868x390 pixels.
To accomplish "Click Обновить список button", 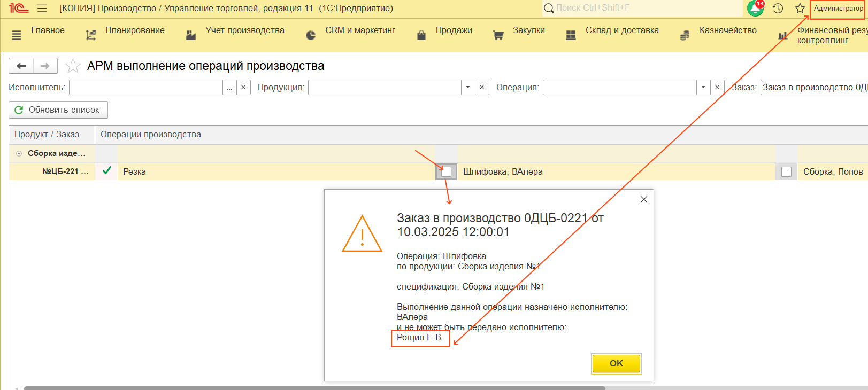I will [x=58, y=110].
